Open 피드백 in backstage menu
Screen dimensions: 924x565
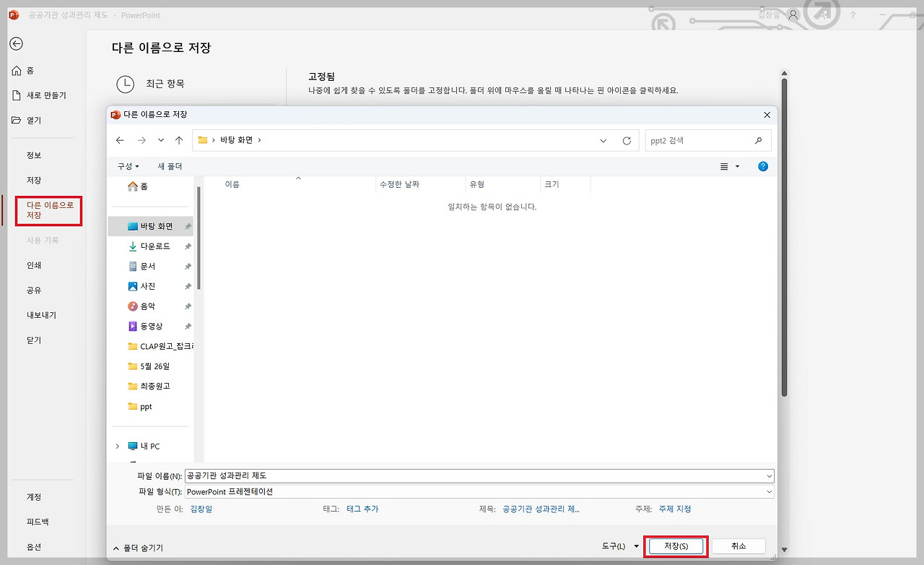38,522
